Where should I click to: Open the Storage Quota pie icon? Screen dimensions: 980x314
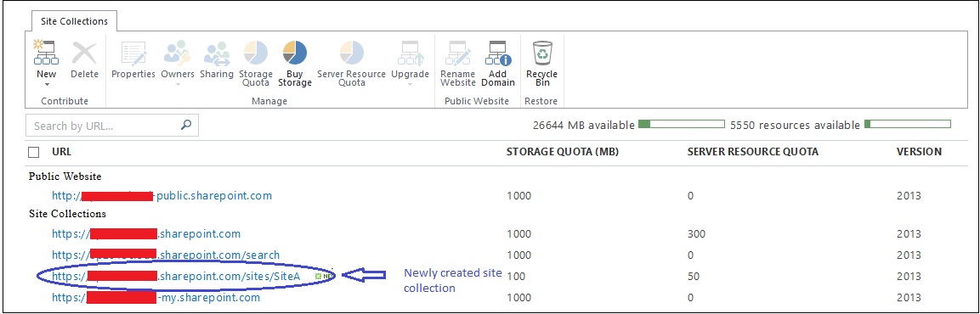click(256, 53)
